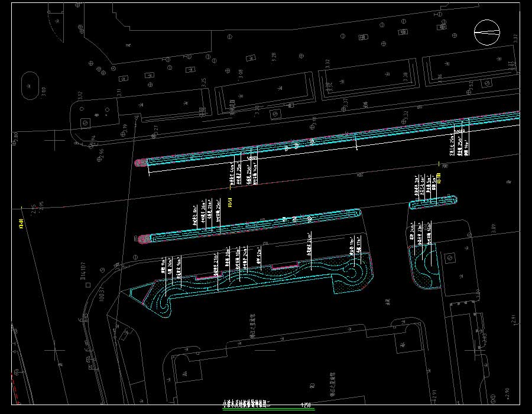Select the short cyan rounded strip on right

[433, 202]
